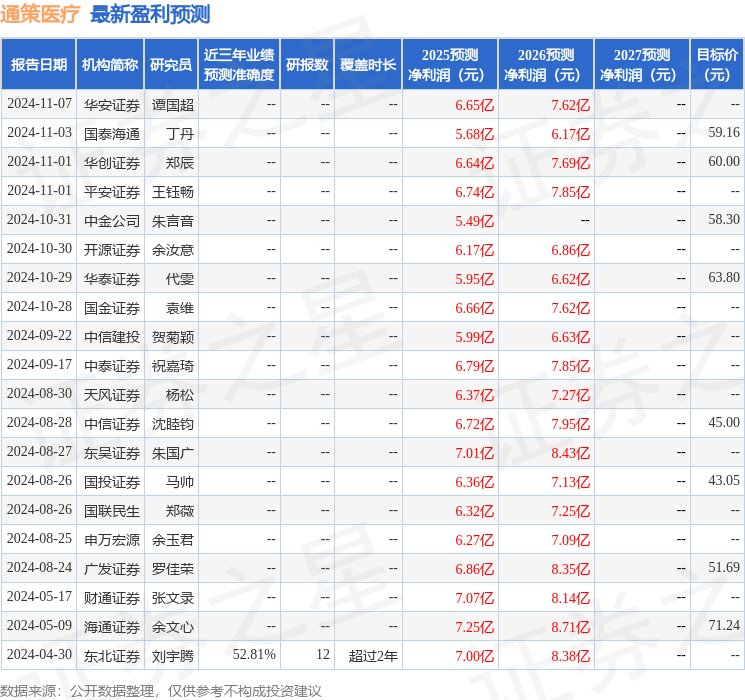Select the 机构简称 column header
The height and width of the screenshot is (700, 745).
(110, 65)
